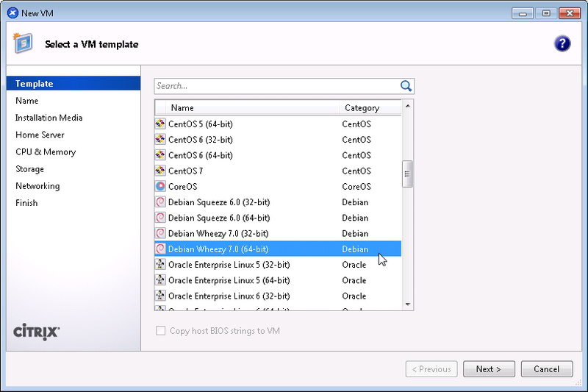Click the scrollbar up arrow in template list
Image resolution: width=588 pixels, height=392 pixels.
tap(408, 106)
